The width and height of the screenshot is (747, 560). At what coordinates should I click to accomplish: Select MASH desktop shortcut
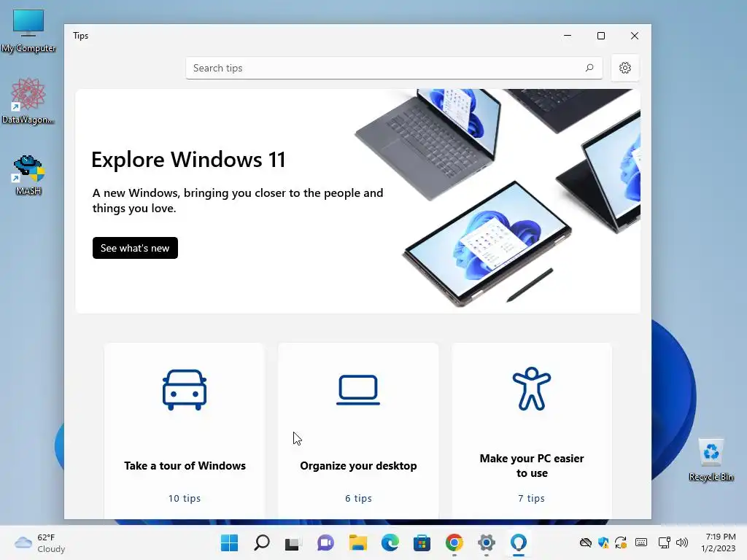tap(28, 175)
